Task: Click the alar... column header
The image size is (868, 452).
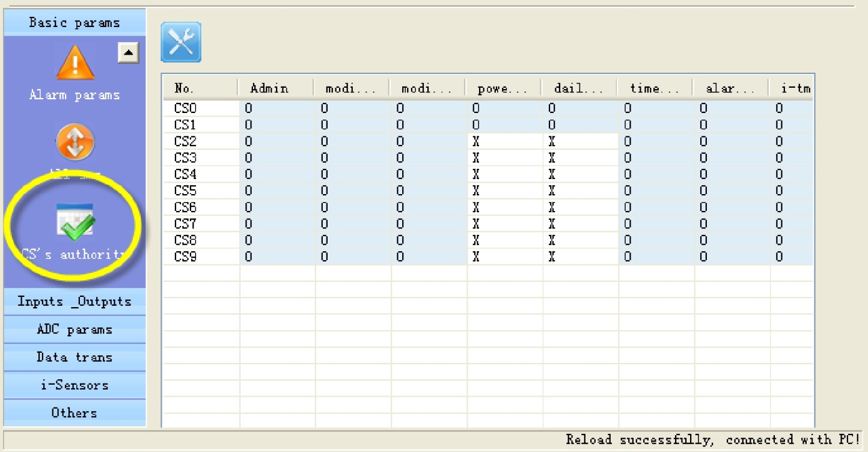Action: [x=730, y=88]
